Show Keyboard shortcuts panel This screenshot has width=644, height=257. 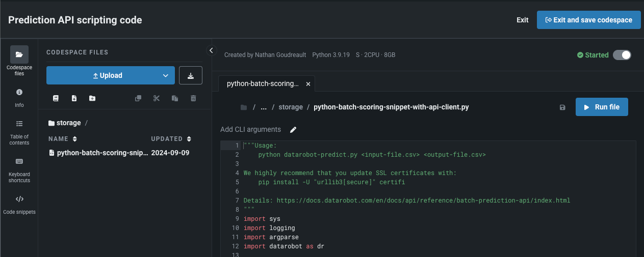pos(19,169)
